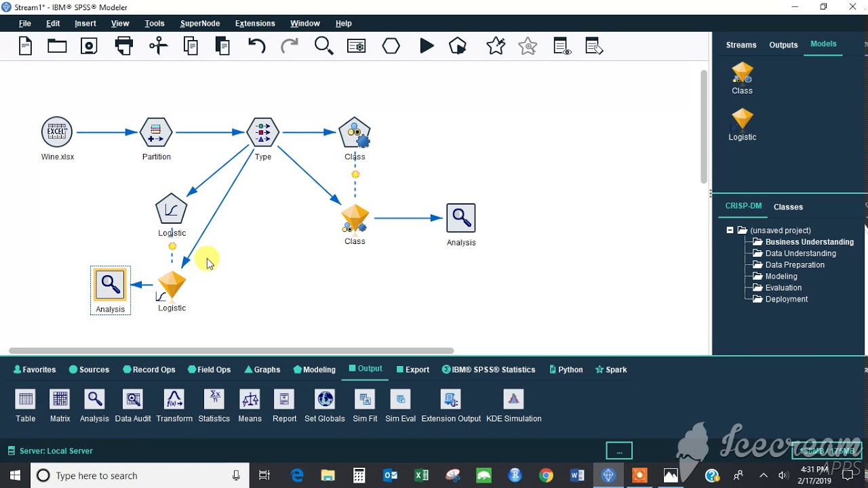868x488 pixels.
Task: Open the Edit menu
Action: tap(53, 23)
